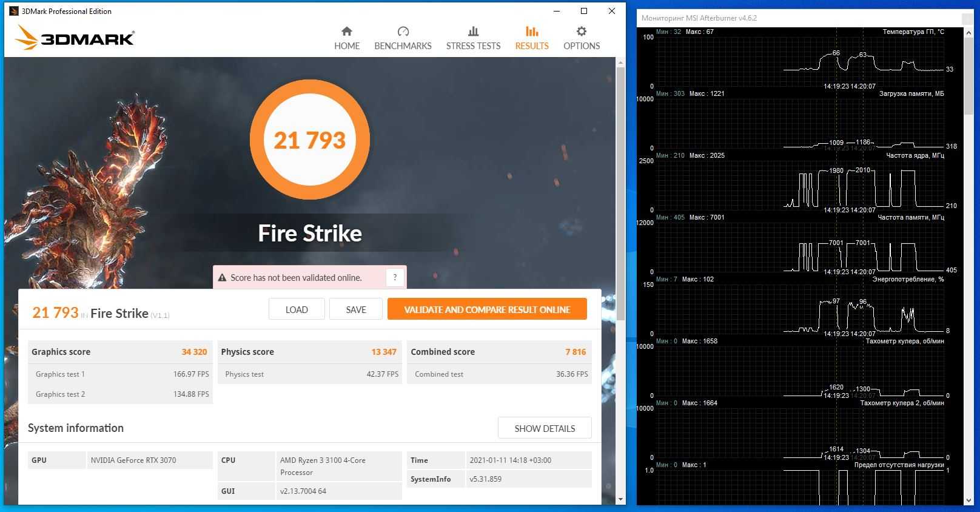Click 3DMark scrollbar down arrow
980x512 pixels.
(x=620, y=499)
